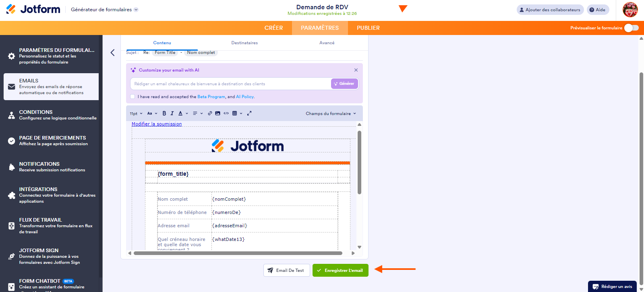This screenshot has width=644, height=292.
Task: Click the {nomComplet} field value
Action: [x=229, y=199]
